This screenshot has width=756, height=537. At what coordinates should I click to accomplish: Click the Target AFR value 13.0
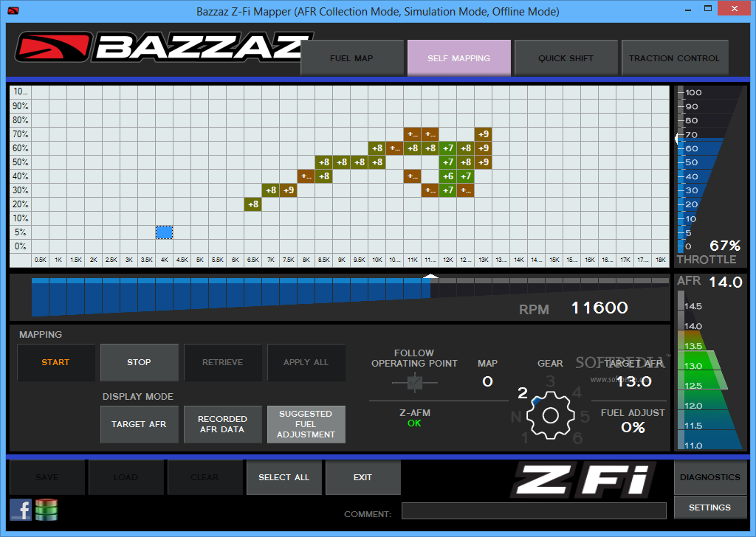(634, 381)
